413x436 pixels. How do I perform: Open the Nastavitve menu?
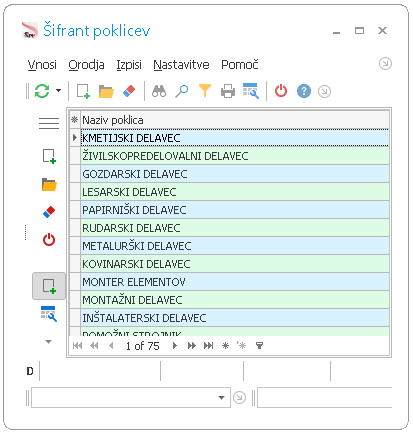click(181, 65)
